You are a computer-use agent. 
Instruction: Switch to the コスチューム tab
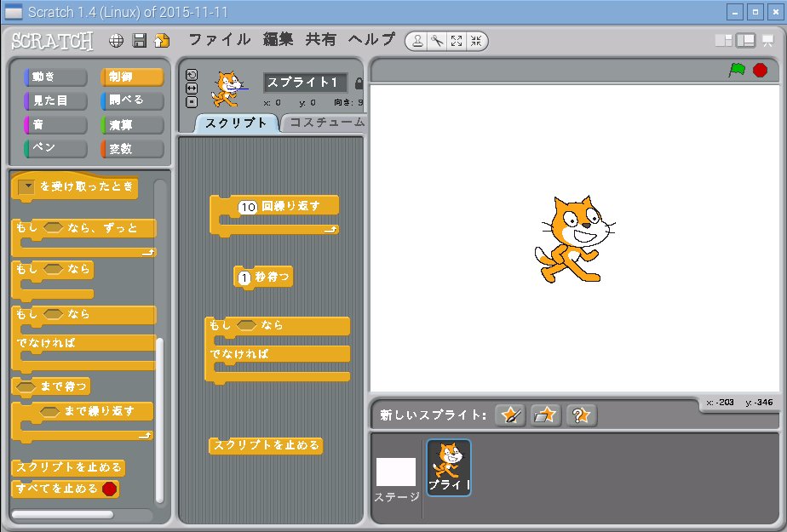click(x=325, y=123)
